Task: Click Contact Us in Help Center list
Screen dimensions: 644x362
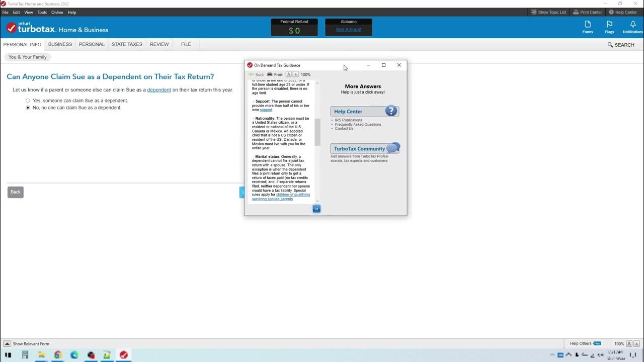Action: click(344, 128)
